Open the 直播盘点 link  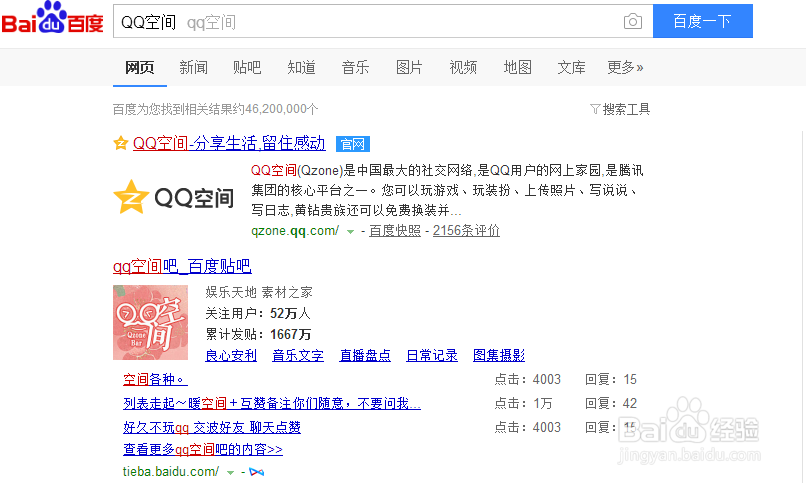point(365,355)
